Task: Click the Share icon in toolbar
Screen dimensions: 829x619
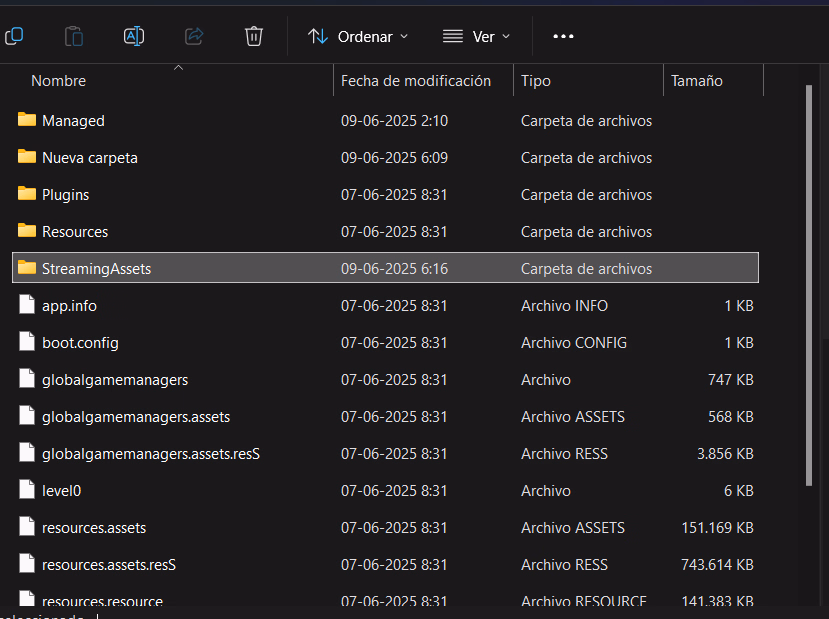Action: [x=194, y=36]
